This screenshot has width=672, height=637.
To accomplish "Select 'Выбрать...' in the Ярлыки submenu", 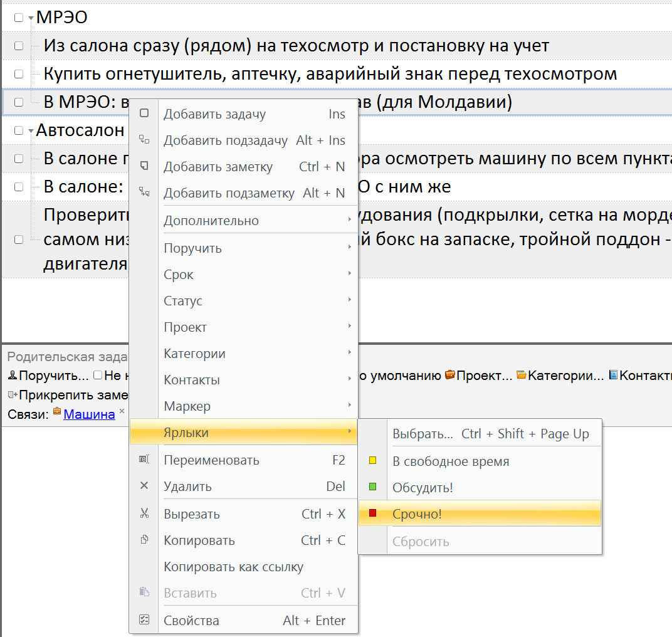I will 422,434.
